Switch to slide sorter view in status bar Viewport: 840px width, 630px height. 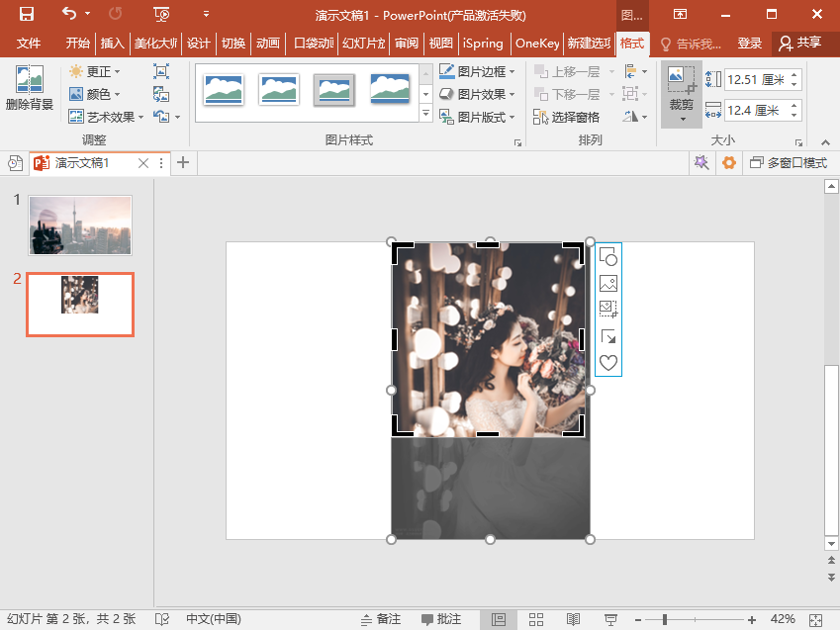[x=536, y=619]
